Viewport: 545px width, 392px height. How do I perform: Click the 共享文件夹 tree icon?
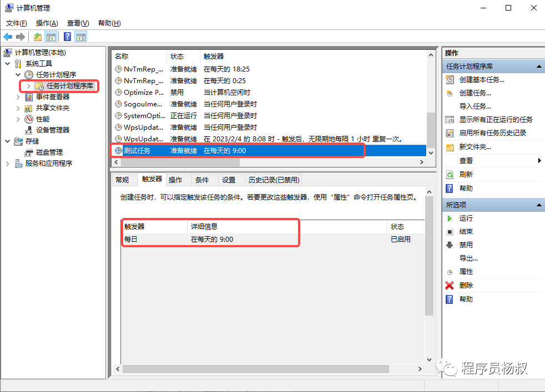click(x=28, y=108)
